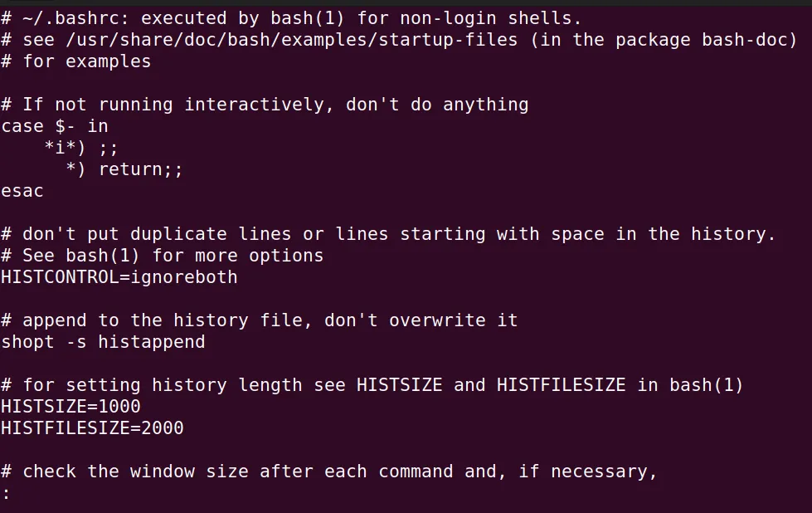Screen dimensions: 812x513
Task: Click the 'return;;' statement
Action: pyautogui.click(x=141, y=169)
